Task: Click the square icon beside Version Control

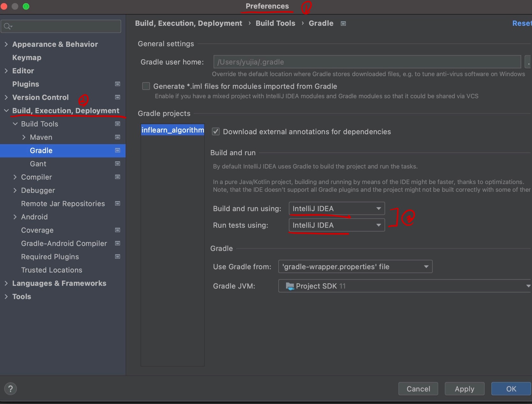Action: point(117,97)
